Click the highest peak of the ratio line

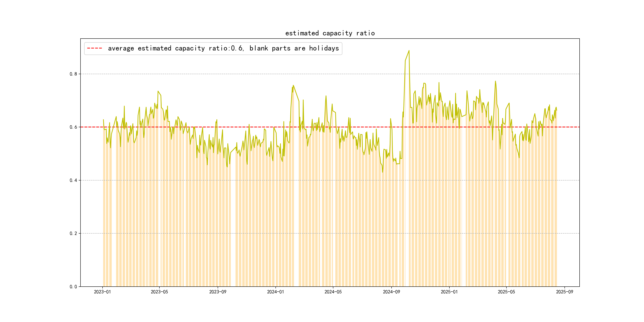tap(409, 51)
